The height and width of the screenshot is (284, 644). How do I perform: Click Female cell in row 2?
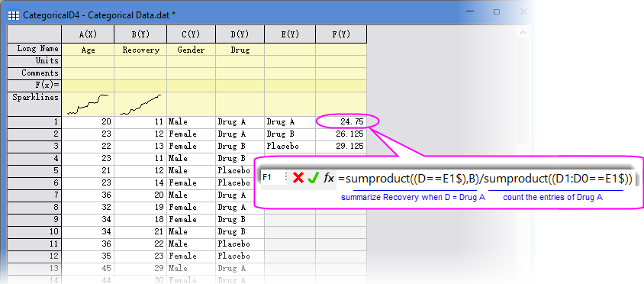[x=191, y=134]
